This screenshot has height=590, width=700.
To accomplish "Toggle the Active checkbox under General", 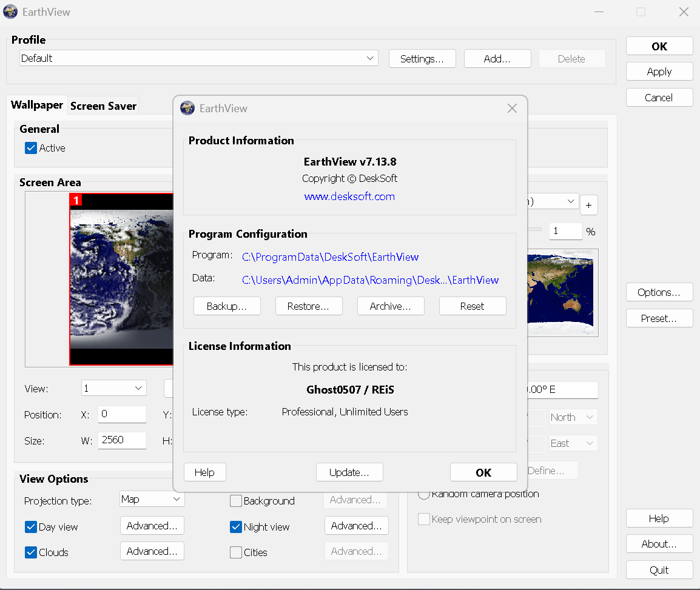I will 31,148.
